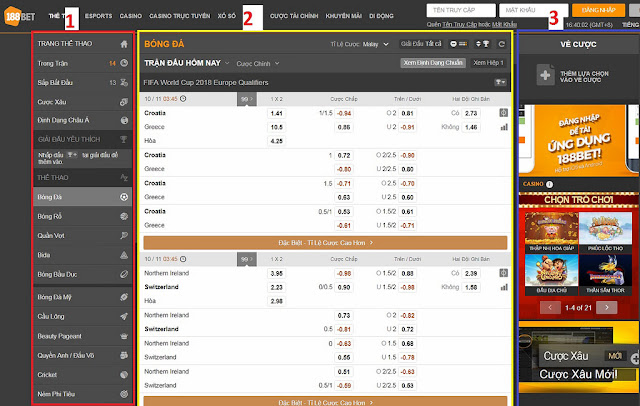
Task: Toggle Xem Định Dạng Chuẩn view
Action: click(x=433, y=63)
